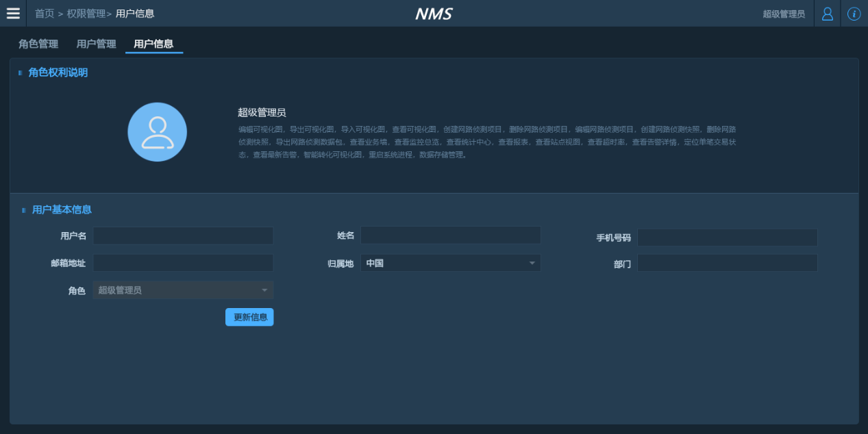Image resolution: width=868 pixels, height=434 pixels.
Task: Open the hamburger menu icon
Action: (x=13, y=13)
